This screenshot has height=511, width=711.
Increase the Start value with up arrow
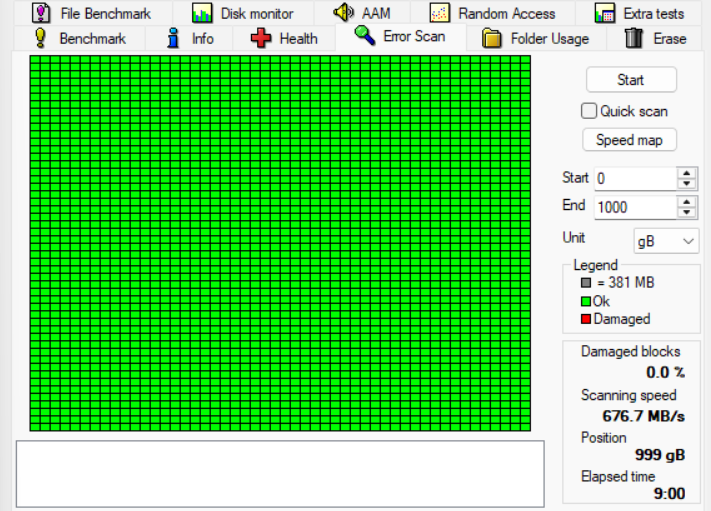pos(687,173)
